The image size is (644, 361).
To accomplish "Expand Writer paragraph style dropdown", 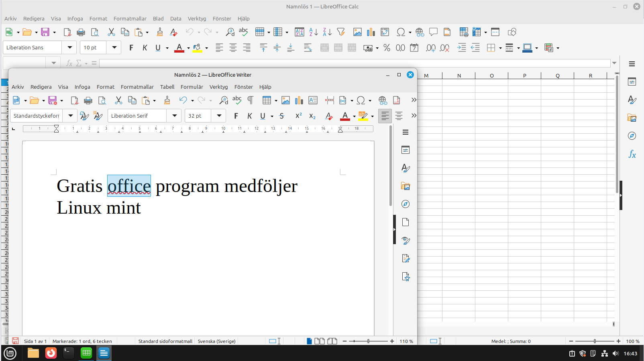I will click(71, 116).
